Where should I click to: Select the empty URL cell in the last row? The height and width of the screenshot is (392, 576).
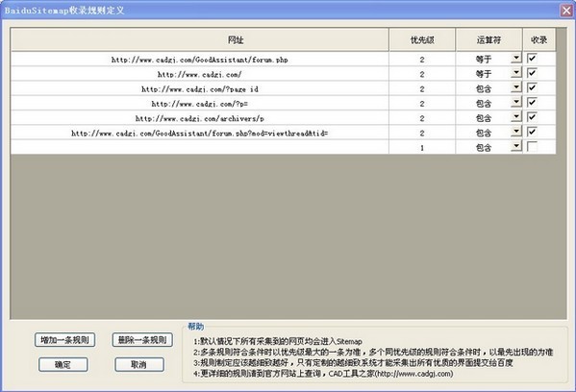coord(199,147)
